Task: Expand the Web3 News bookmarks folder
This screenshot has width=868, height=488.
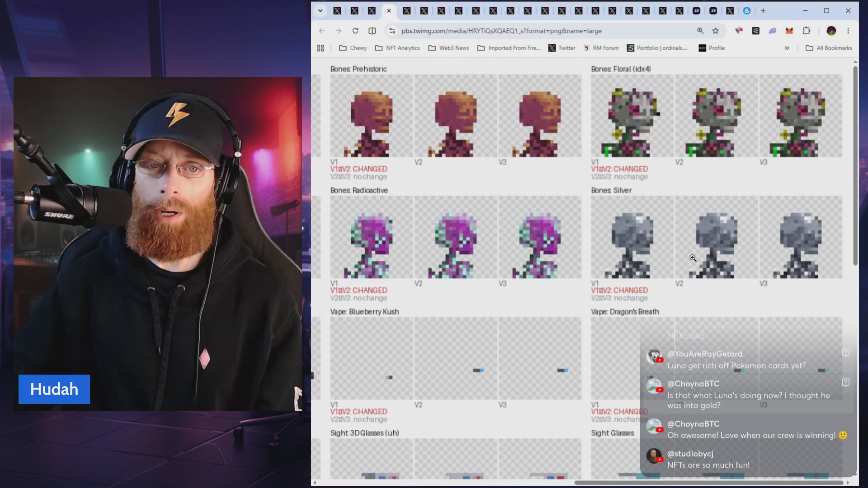Action: click(x=448, y=48)
